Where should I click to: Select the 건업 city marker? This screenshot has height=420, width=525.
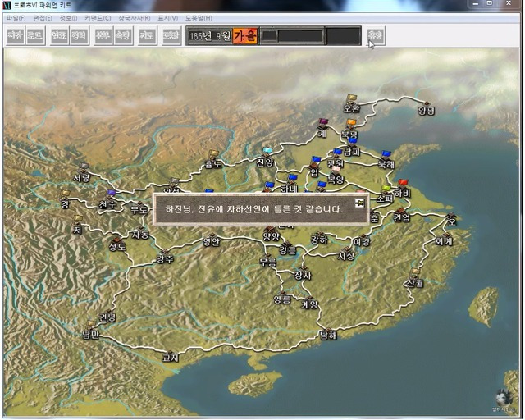point(401,216)
